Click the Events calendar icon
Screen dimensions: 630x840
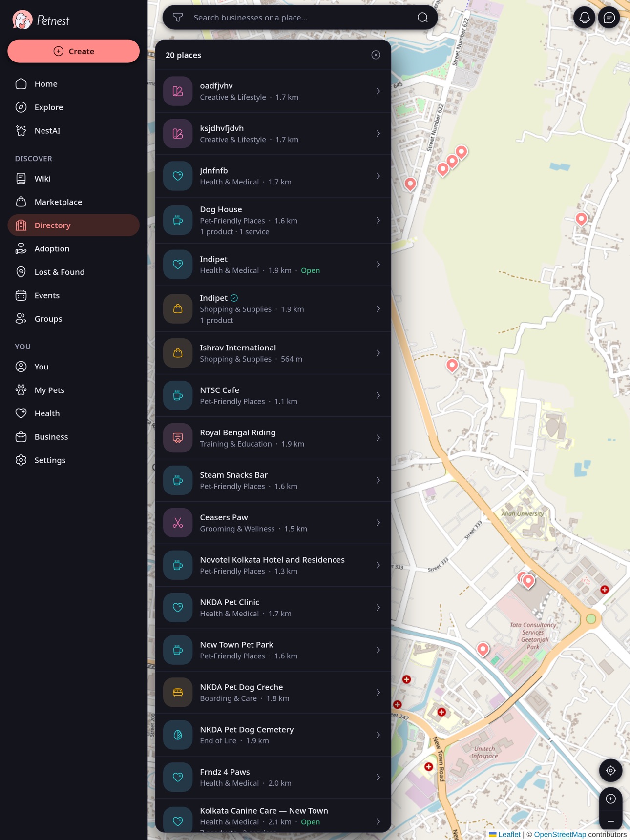tap(21, 296)
